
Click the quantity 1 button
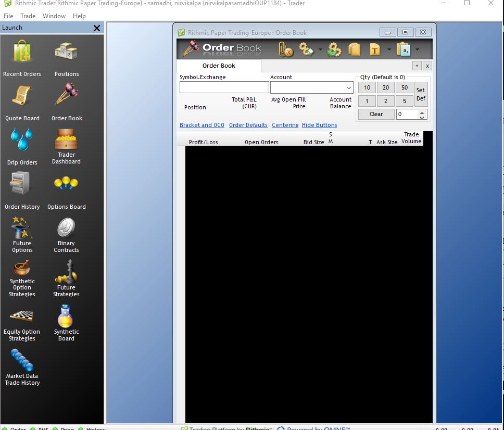pos(367,101)
